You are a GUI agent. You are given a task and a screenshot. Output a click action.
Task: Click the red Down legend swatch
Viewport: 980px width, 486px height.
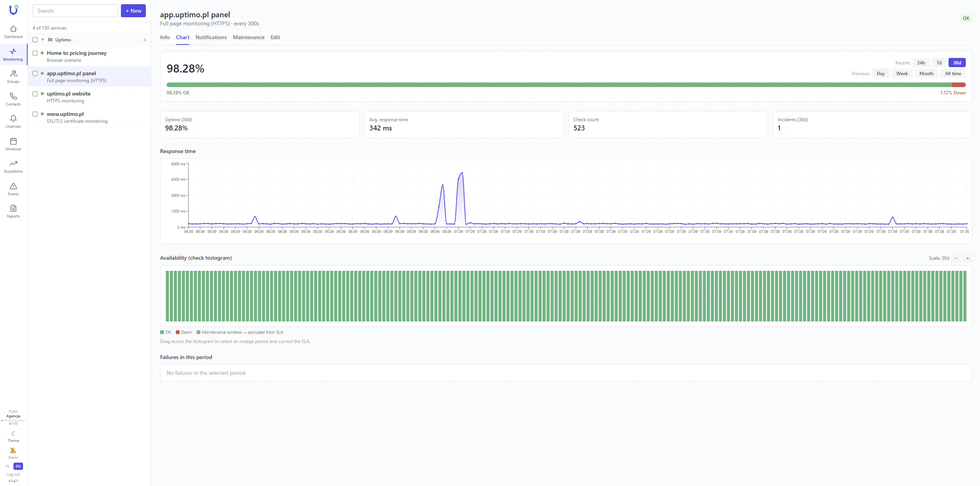pyautogui.click(x=178, y=332)
